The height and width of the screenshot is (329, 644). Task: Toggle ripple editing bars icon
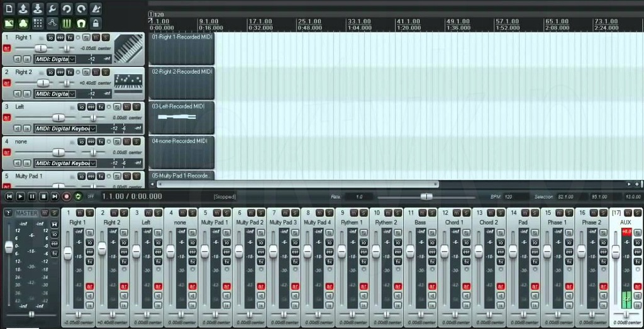tap(67, 23)
